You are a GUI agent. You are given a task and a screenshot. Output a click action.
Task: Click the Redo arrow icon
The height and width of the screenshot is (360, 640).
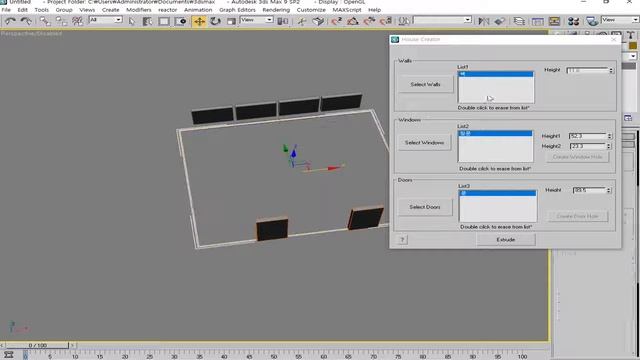26,21
